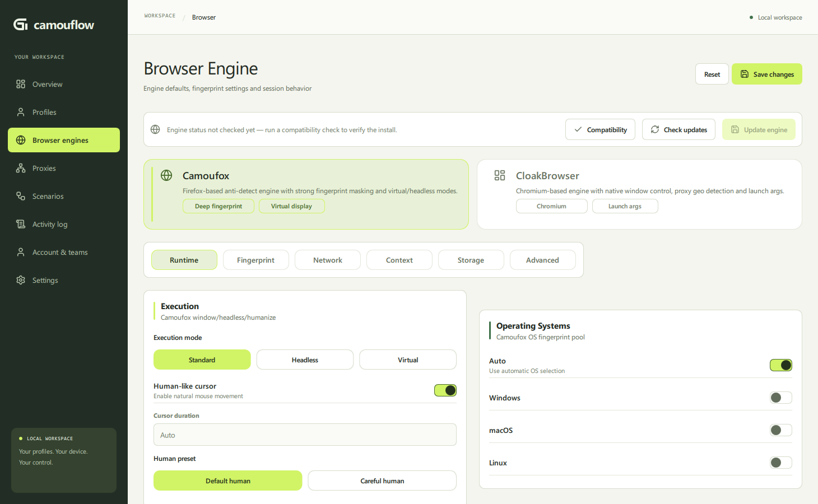The height and width of the screenshot is (504, 818).
Task: Click the Camoufox globe icon
Action: (x=166, y=175)
